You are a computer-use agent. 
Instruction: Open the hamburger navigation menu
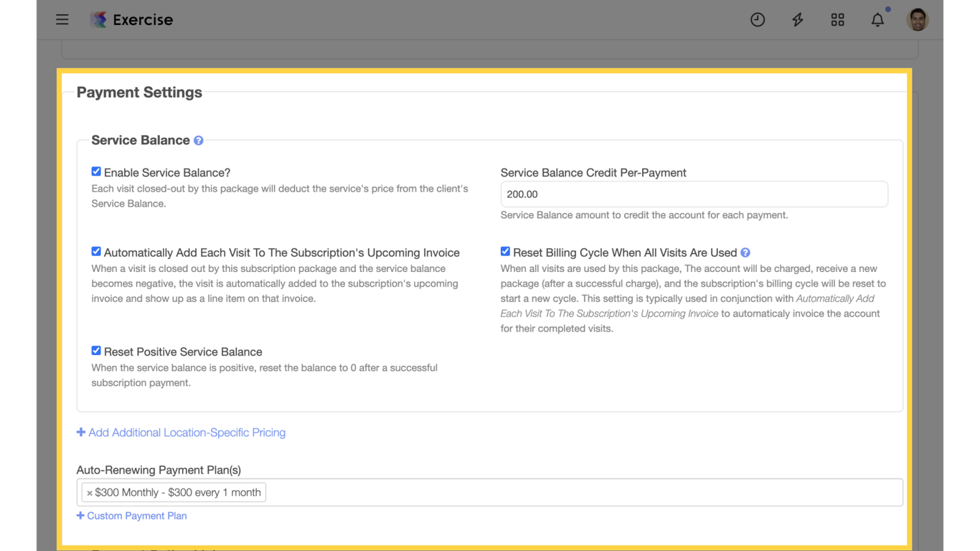point(62,19)
